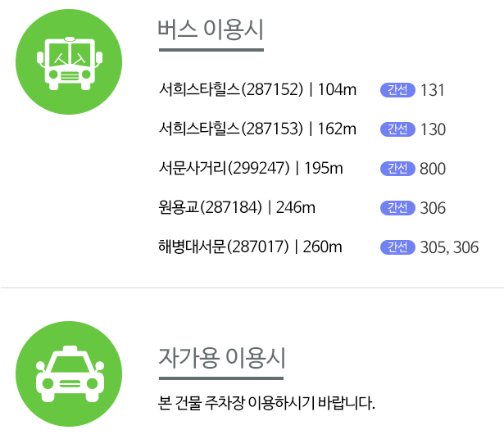Click the 간선 badge next to 800
Screen dimensions: 504x439
click(x=397, y=169)
